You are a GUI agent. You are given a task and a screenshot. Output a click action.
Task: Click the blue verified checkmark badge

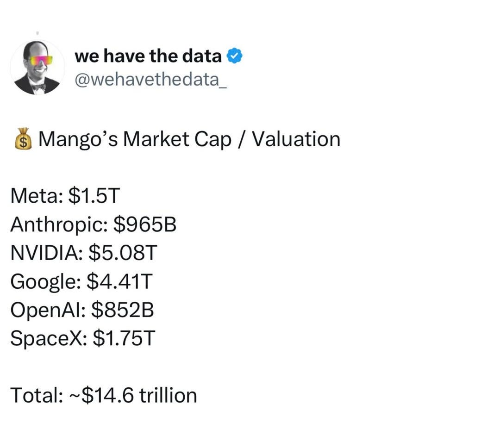(234, 56)
